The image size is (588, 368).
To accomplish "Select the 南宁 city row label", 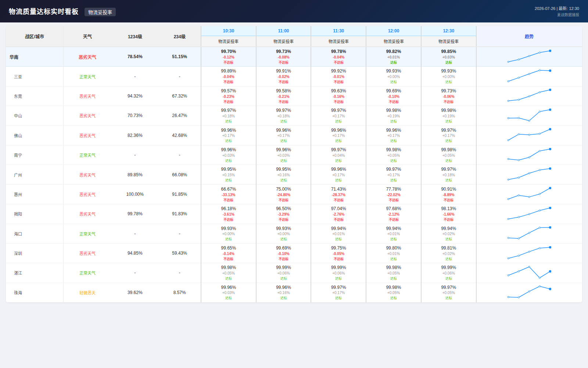I will pyautogui.click(x=18, y=155).
